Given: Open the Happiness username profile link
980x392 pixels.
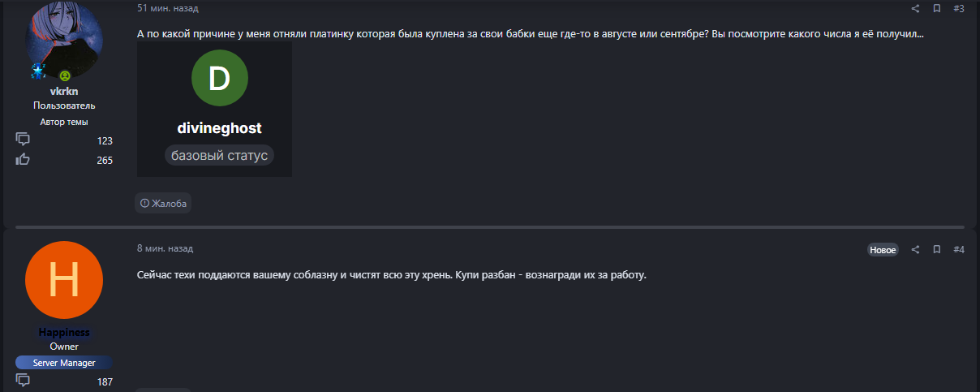Looking at the screenshot, I should [x=64, y=333].
